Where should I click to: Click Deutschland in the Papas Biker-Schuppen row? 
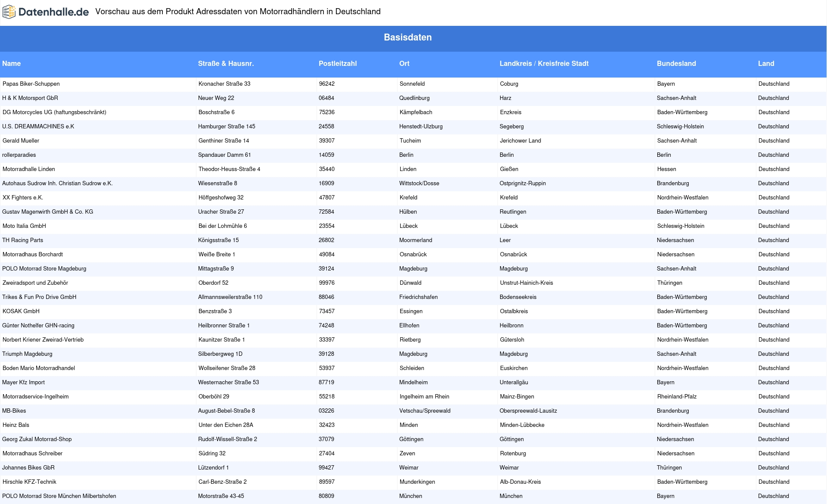point(774,84)
